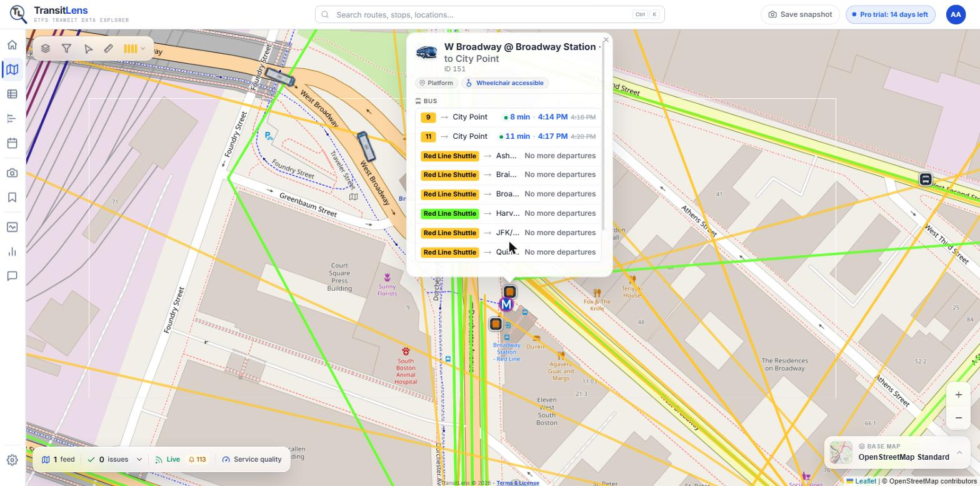Click the popup scrollbar

click(x=603, y=136)
